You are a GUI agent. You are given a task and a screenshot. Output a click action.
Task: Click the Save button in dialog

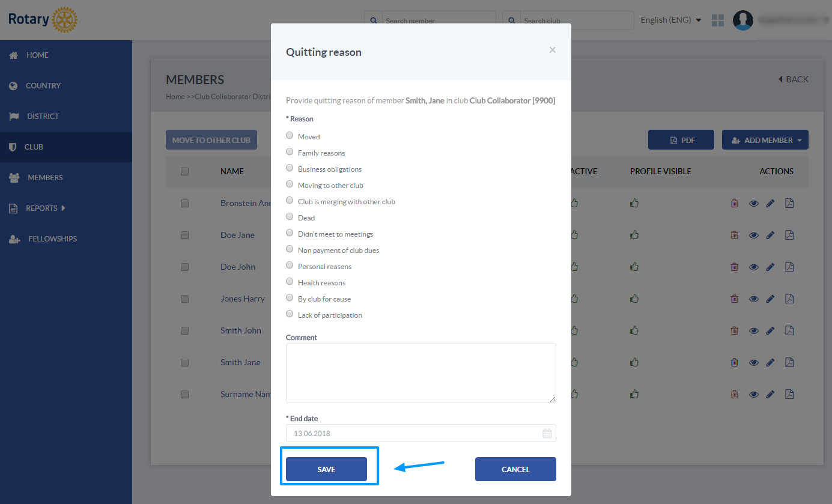pos(326,469)
